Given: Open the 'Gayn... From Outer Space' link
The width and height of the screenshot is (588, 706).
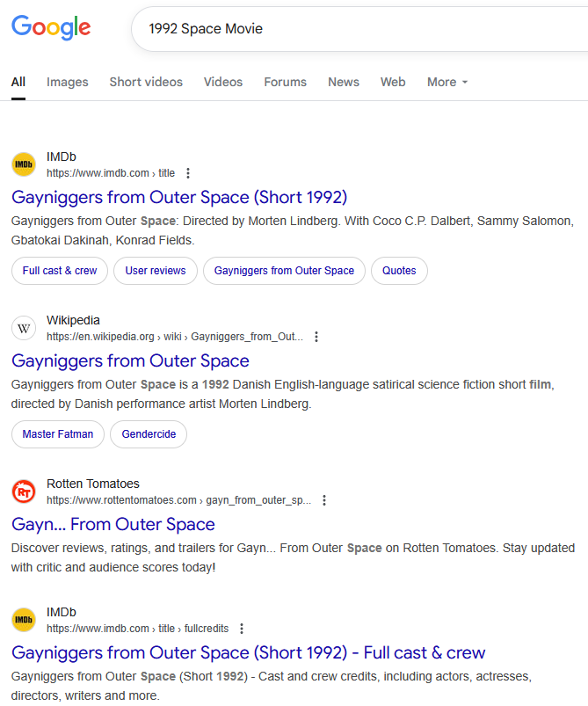Looking at the screenshot, I should [x=113, y=524].
